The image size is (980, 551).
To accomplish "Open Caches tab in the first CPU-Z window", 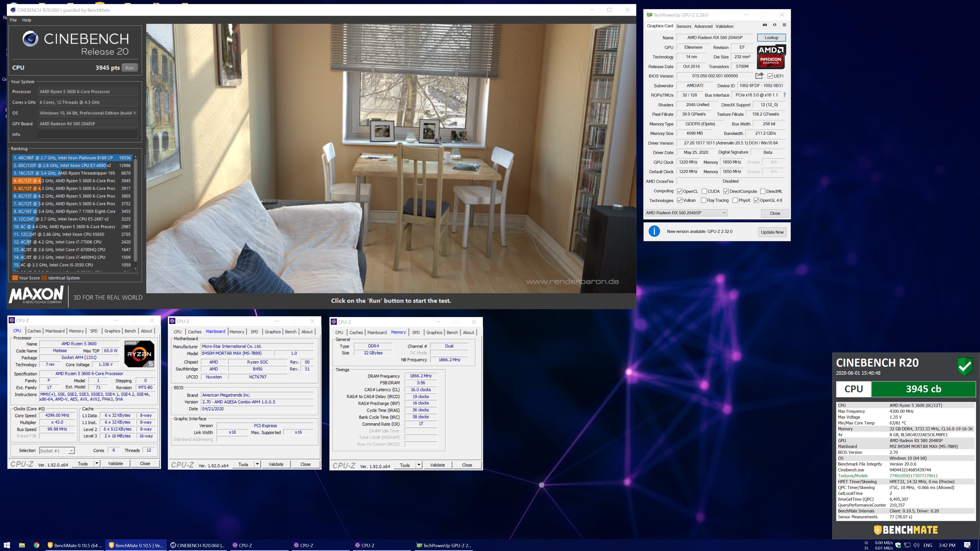I will 34,331.
